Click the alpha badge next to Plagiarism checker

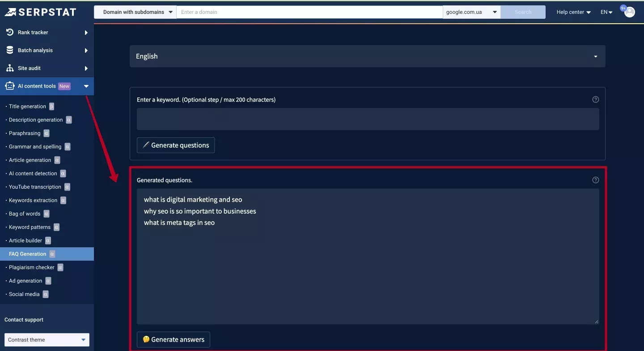tap(60, 267)
